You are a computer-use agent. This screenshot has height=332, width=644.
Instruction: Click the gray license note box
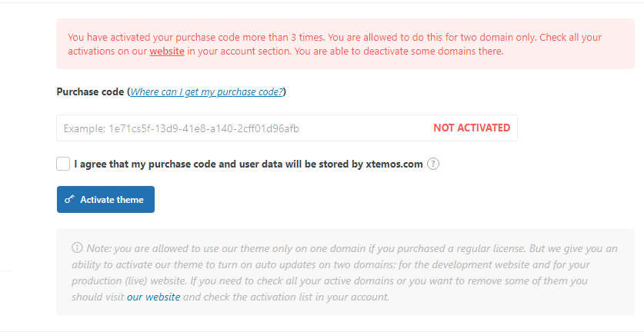(345, 272)
